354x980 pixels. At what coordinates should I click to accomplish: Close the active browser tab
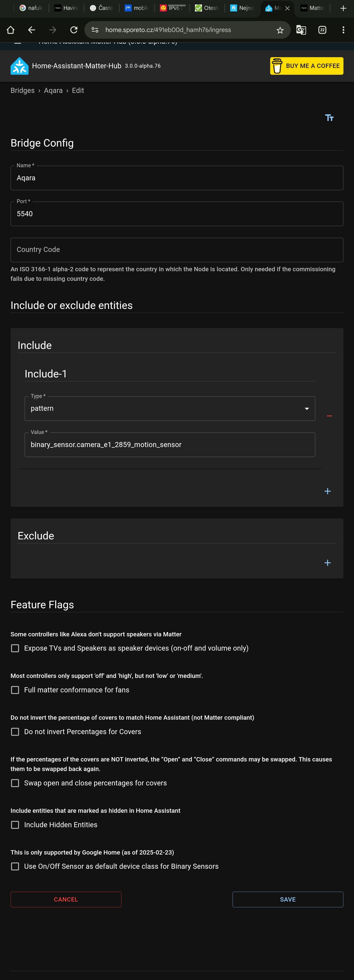click(287, 8)
